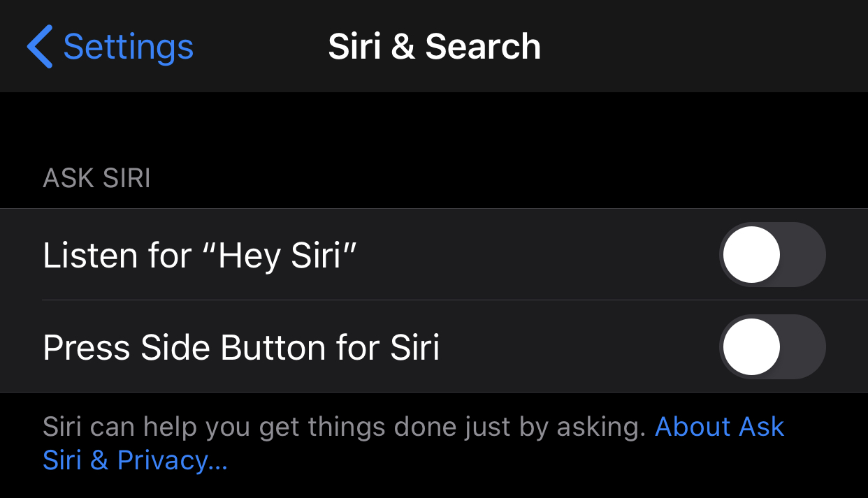Turn on Press Side Button for Siri switch
The height and width of the screenshot is (498, 868).
(x=772, y=347)
